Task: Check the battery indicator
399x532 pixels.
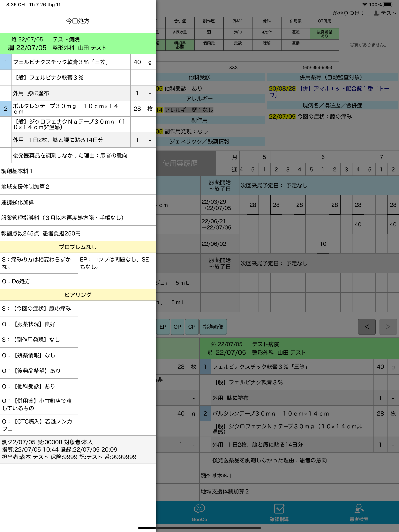Action: click(x=388, y=4)
